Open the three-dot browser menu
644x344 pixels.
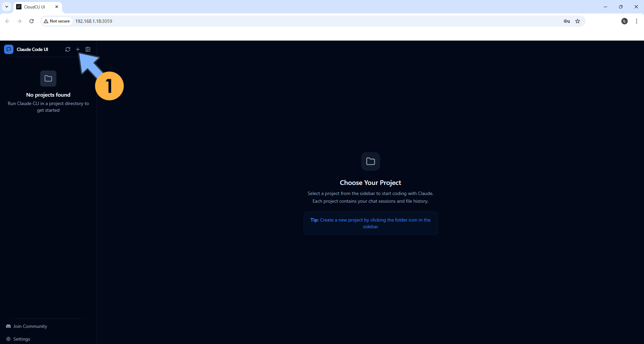[636, 21]
